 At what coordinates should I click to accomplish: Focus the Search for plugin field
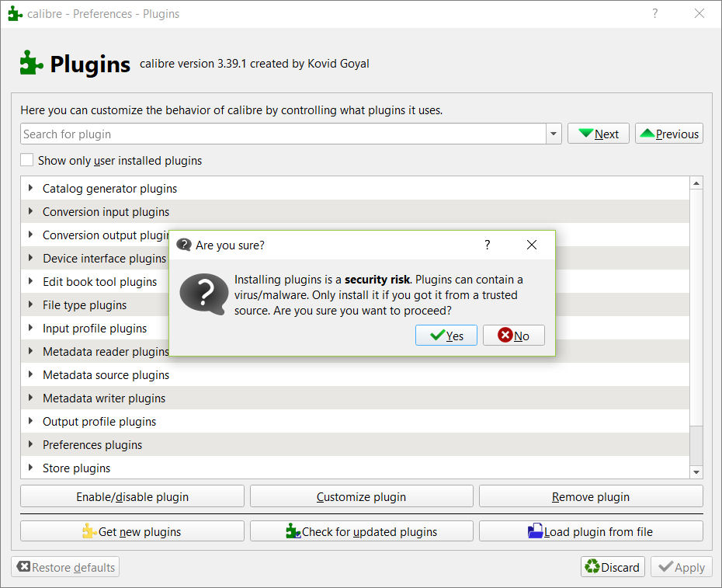[x=283, y=134]
